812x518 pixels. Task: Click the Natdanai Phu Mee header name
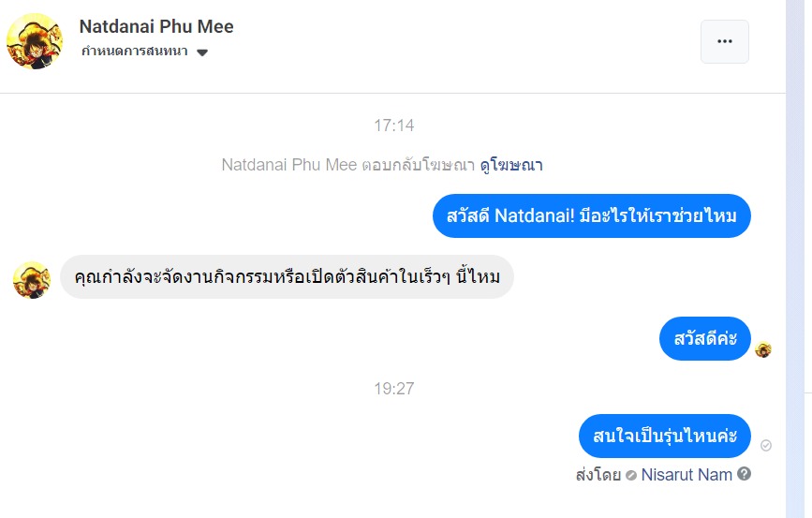[x=156, y=26]
